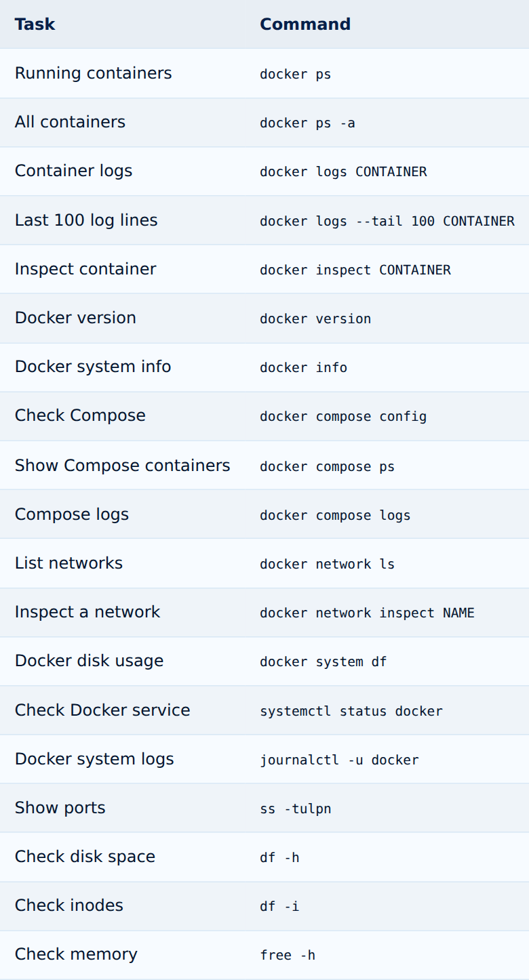This screenshot has height=980, width=529.
Task: Click the 'Container logs' task cell
Action: pyautogui.click(x=73, y=171)
